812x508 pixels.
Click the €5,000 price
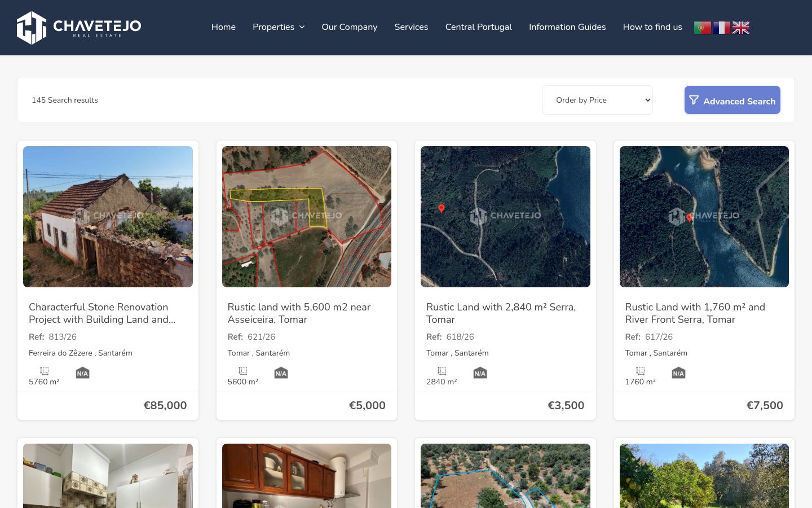pyautogui.click(x=367, y=405)
